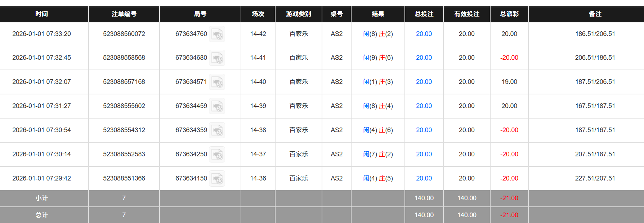Image resolution: width=644 pixels, height=223 pixels.
Task: Click the red -21.00 payout in the 小计 row
Action: tap(509, 198)
